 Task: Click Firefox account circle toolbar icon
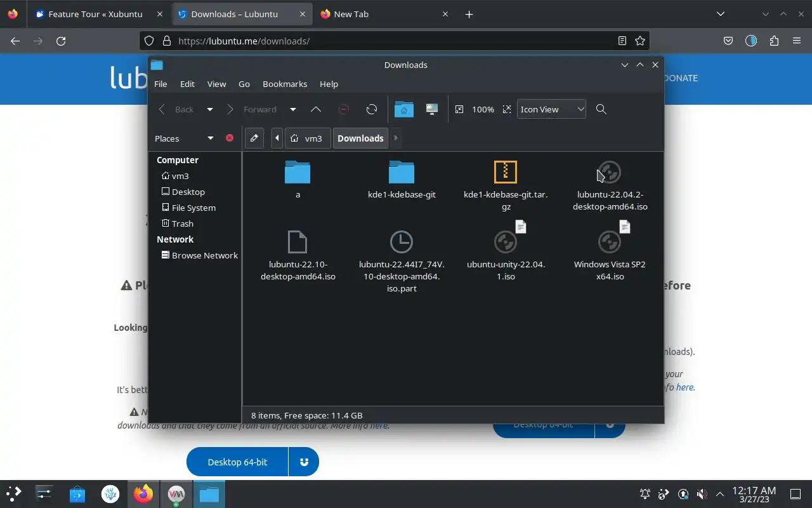tap(751, 41)
